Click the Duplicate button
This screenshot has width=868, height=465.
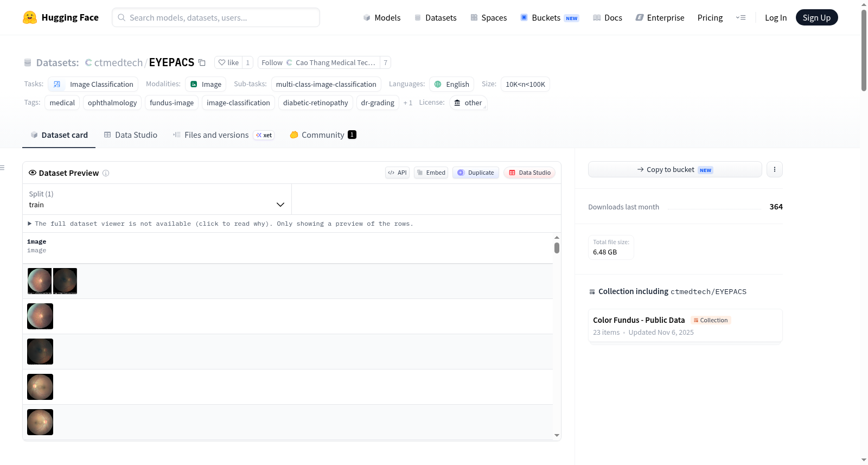click(476, 173)
